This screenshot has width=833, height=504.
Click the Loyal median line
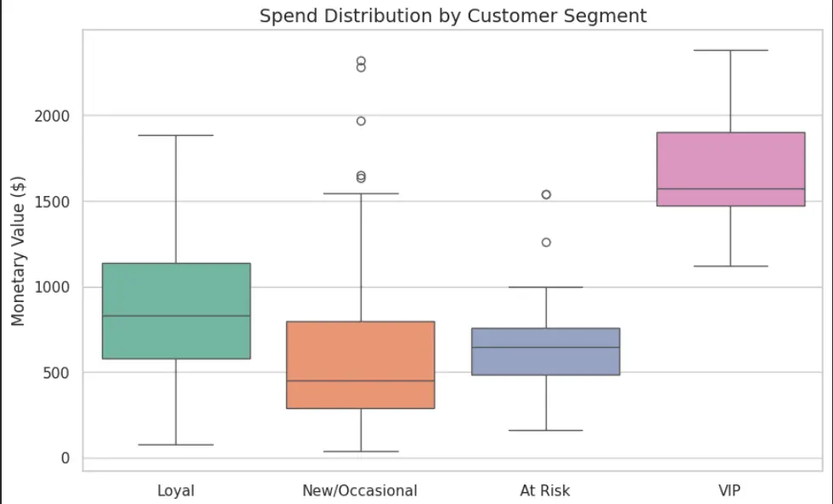[x=177, y=316]
